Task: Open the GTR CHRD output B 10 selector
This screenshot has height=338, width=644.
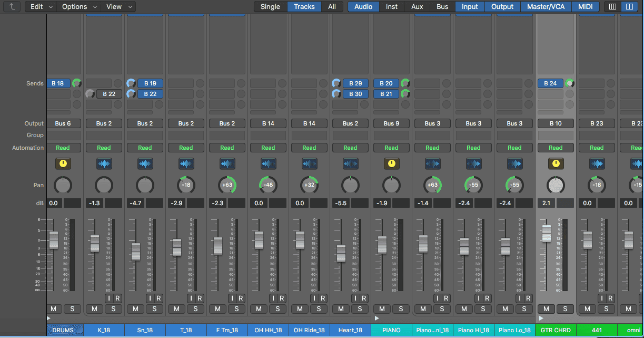Action: pyautogui.click(x=556, y=123)
